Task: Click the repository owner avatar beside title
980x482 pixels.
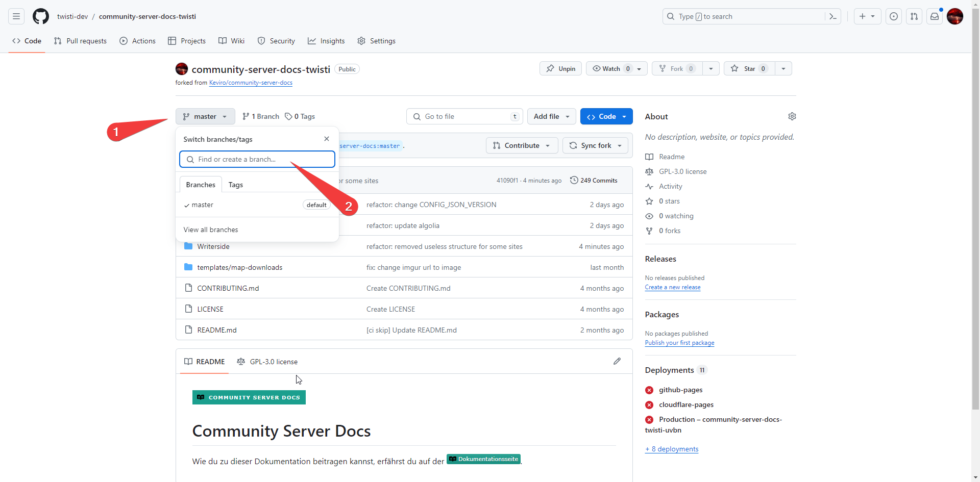Action: pyautogui.click(x=182, y=69)
